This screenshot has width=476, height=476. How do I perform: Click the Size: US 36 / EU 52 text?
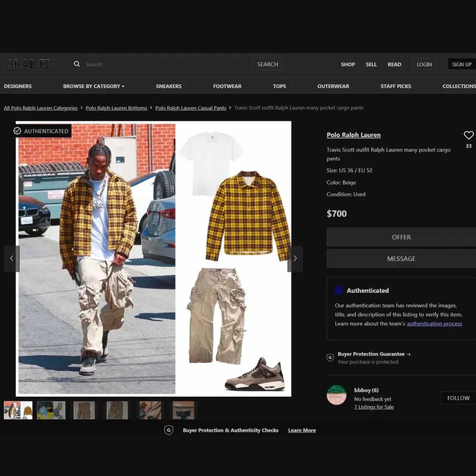[x=350, y=171]
